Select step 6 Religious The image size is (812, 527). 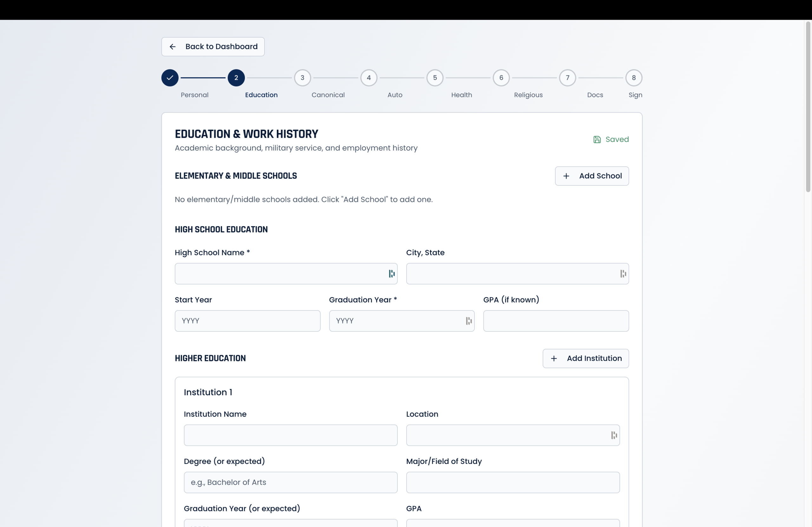pyautogui.click(x=501, y=78)
